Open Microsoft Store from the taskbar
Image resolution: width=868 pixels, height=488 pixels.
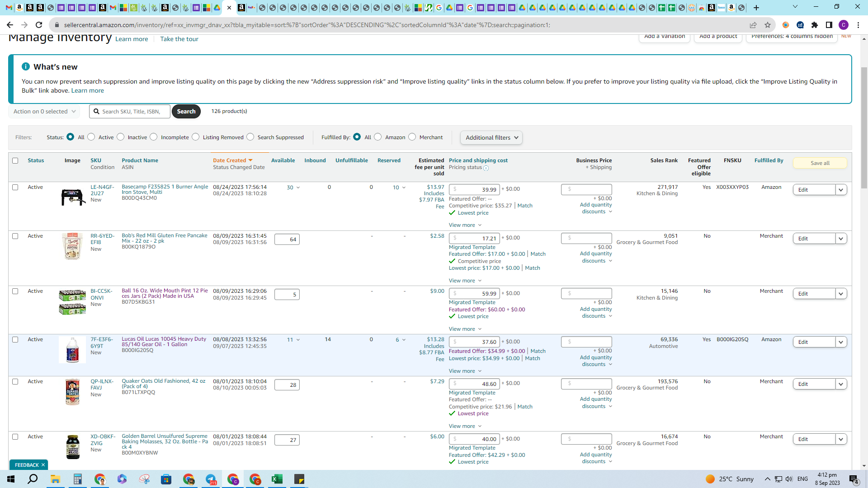pyautogui.click(x=166, y=479)
